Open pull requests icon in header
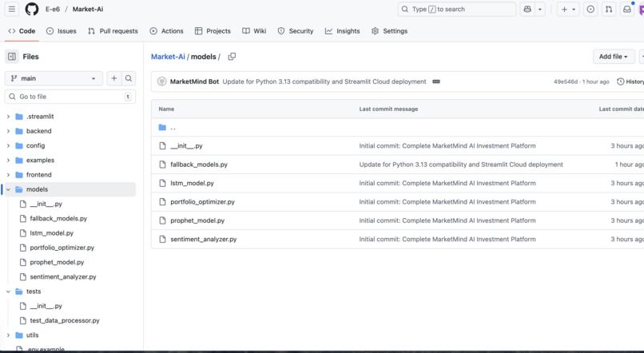Viewport: 644px width, 353px height. 609,9
